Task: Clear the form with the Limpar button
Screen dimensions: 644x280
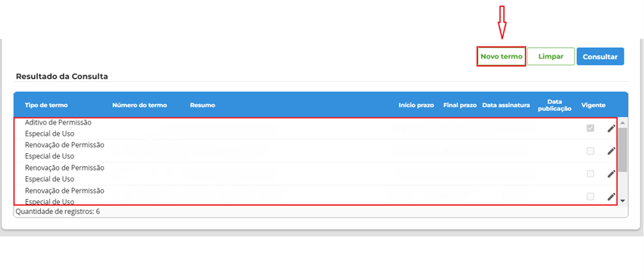Action: pos(551,56)
